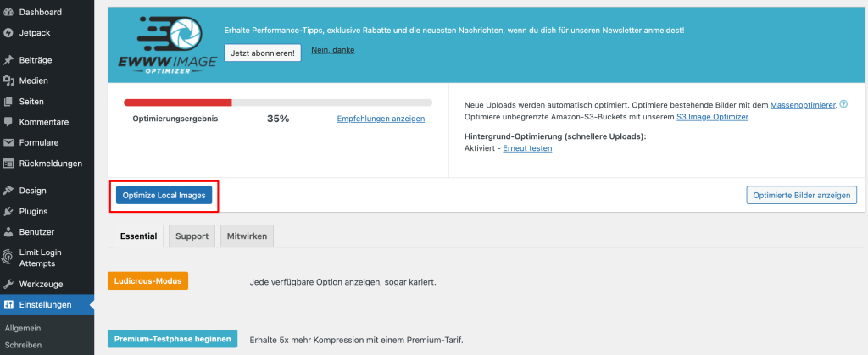Click the Limit Login Attempts fingerprint icon
The image size is (868, 355).
pos(8,258)
